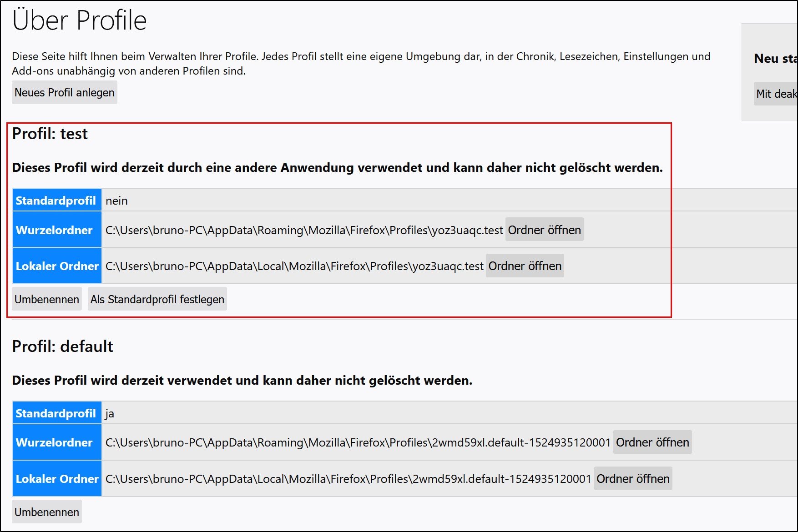Open the Lokaler Ordner of the default profile
The height and width of the screenshot is (532, 798).
pyautogui.click(x=632, y=479)
